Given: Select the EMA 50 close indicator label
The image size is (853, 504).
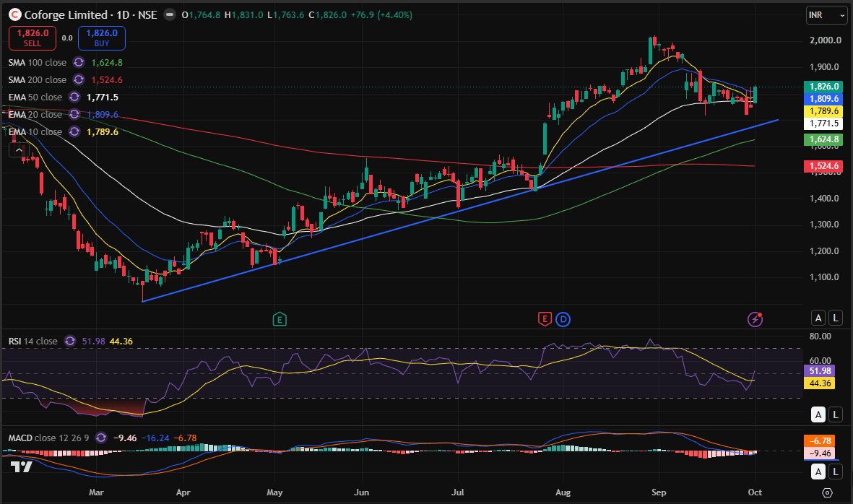Looking at the screenshot, I should coord(35,97).
